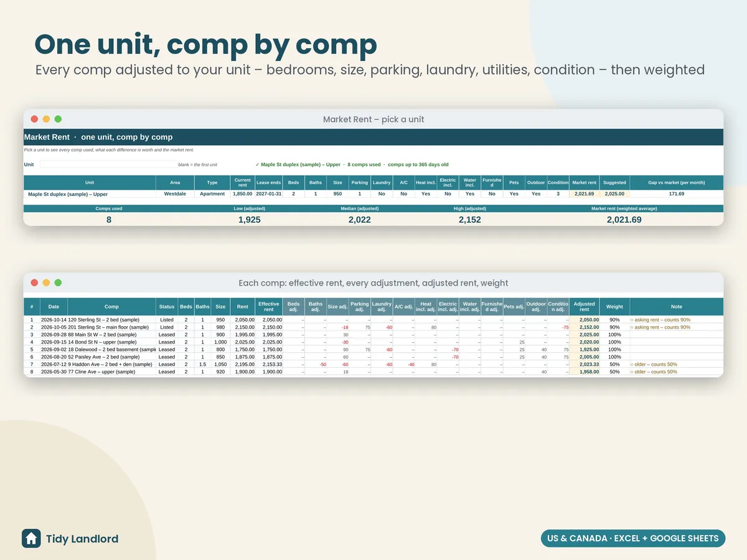Click the yellow minimize dot in the Each comp window

46,282
